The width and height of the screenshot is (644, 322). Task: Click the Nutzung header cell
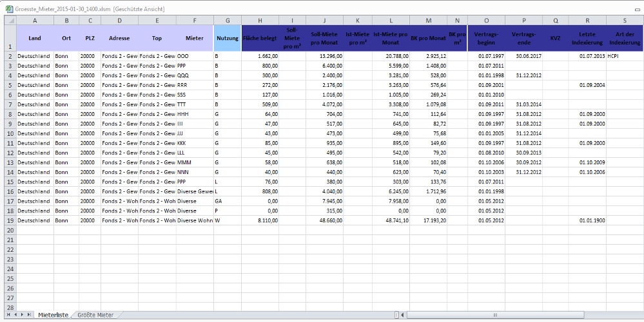(228, 38)
